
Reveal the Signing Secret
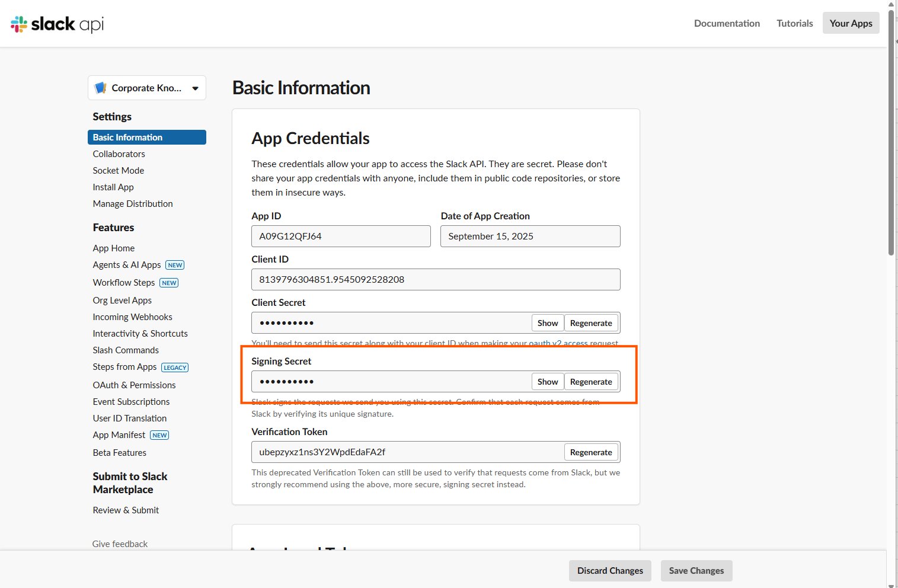coord(547,382)
